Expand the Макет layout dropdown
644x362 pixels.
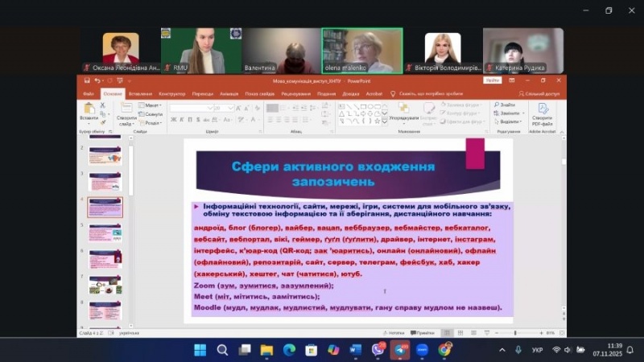coord(151,105)
